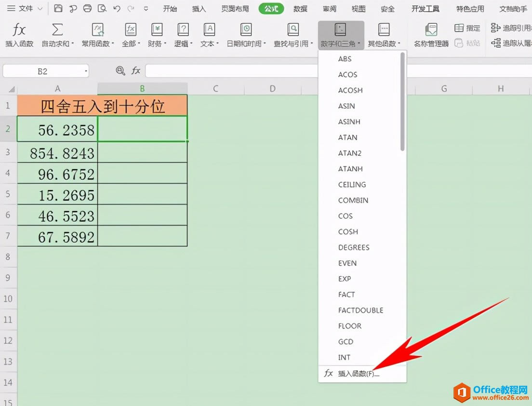The image size is (532, 406).
Task: Click row 8 header
Action: click(8, 257)
